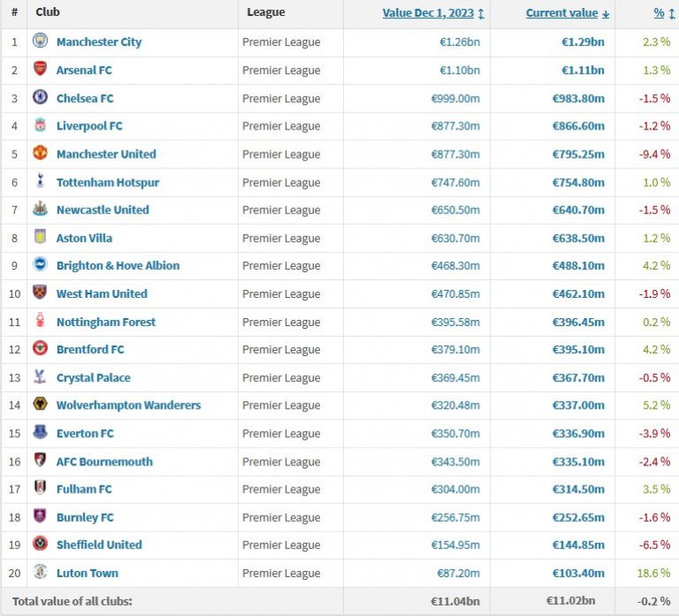The width and height of the screenshot is (679, 616).
Task: Open Aston Villa's Premier League link
Action: click(281, 238)
